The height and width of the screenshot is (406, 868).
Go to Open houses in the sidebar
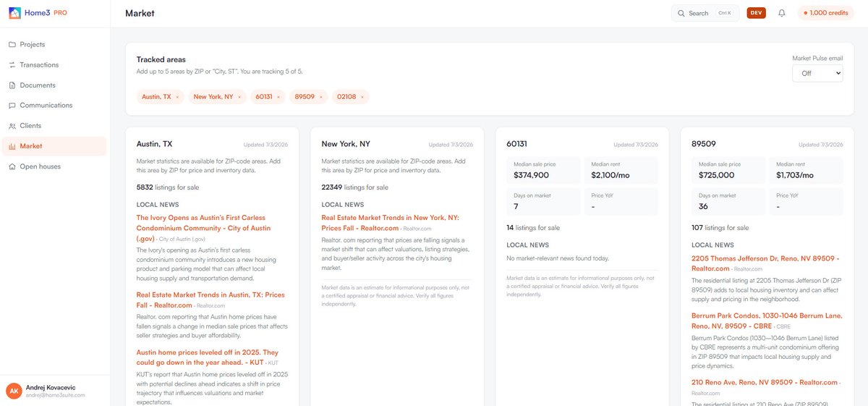pyautogui.click(x=54, y=166)
